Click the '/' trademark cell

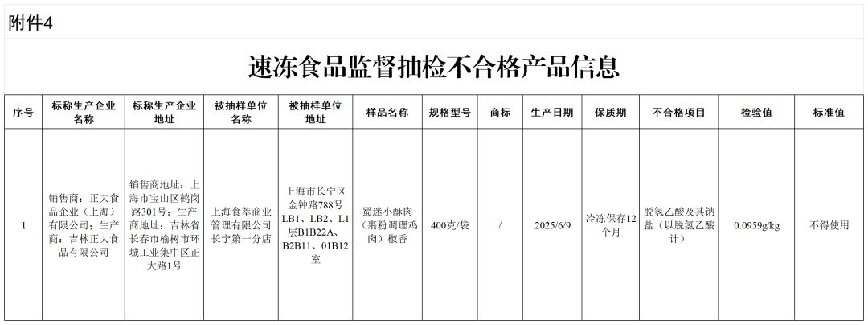tap(500, 225)
